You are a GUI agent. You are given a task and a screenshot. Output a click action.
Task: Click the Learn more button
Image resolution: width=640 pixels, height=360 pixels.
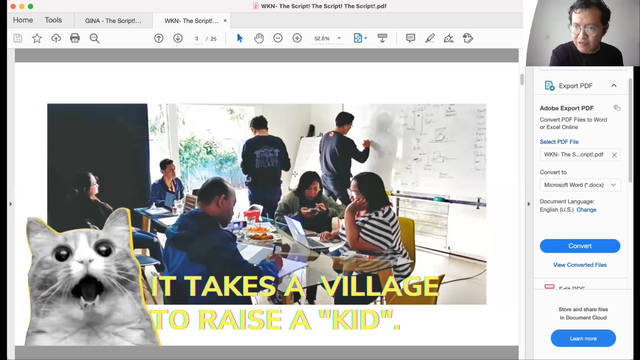click(583, 338)
